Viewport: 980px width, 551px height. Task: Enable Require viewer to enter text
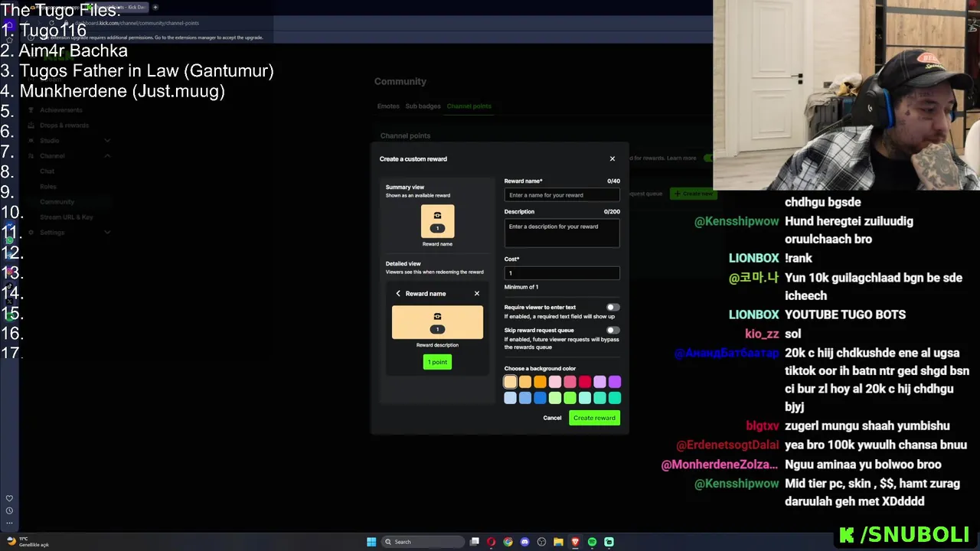click(612, 308)
